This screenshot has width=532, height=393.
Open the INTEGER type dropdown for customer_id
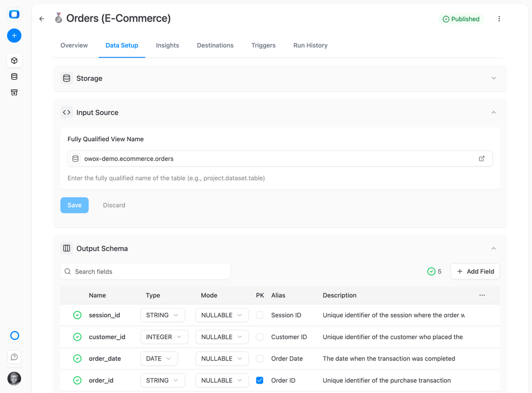[164, 337]
